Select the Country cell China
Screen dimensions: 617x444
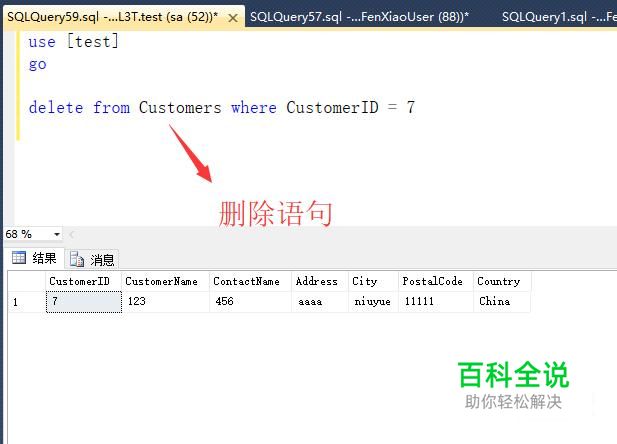tap(502, 302)
